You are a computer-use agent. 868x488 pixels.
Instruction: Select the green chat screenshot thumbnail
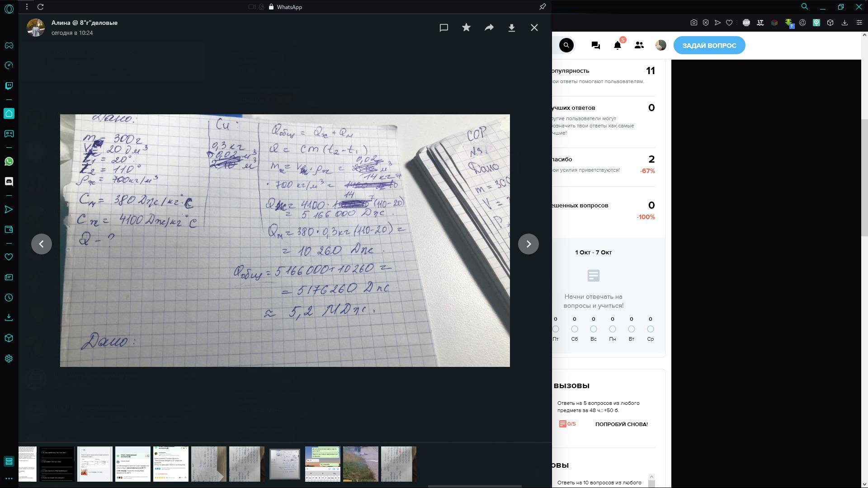tap(322, 464)
